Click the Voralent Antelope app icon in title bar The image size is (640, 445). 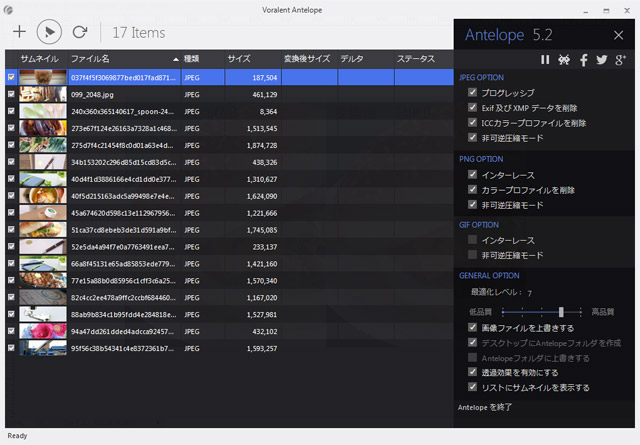pyautogui.click(x=8, y=10)
